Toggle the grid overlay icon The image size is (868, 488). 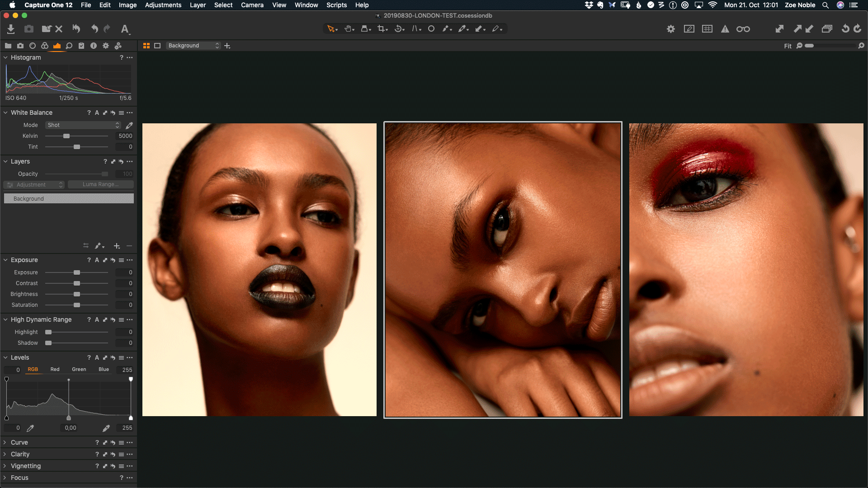707,29
